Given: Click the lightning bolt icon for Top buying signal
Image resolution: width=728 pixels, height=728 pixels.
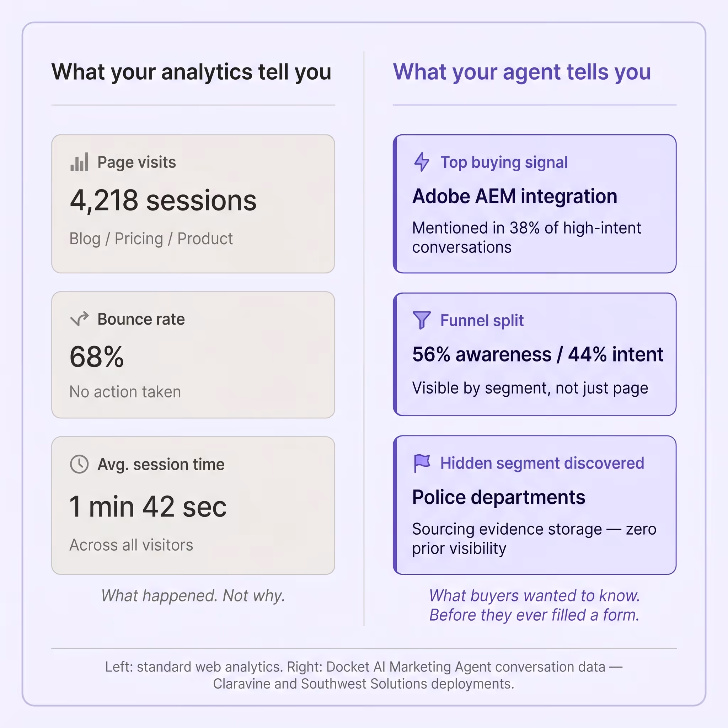Looking at the screenshot, I should [422, 162].
